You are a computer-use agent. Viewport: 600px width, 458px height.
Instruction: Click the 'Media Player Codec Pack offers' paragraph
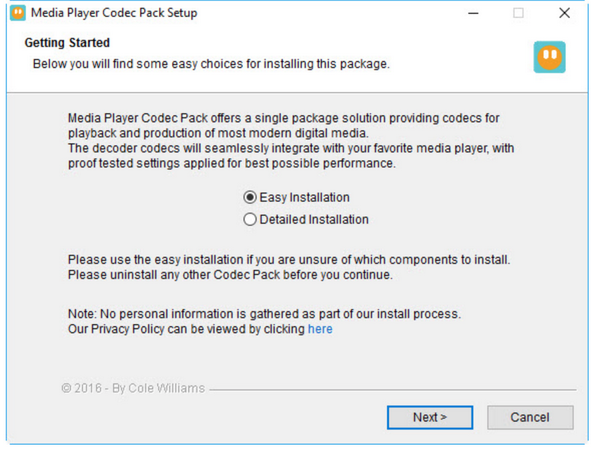click(290, 140)
